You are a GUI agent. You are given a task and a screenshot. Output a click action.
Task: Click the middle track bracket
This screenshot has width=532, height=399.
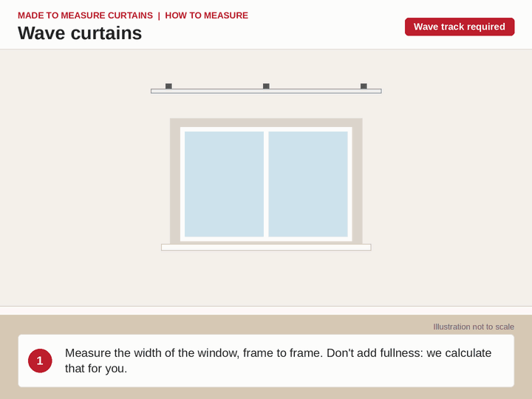click(266, 86)
